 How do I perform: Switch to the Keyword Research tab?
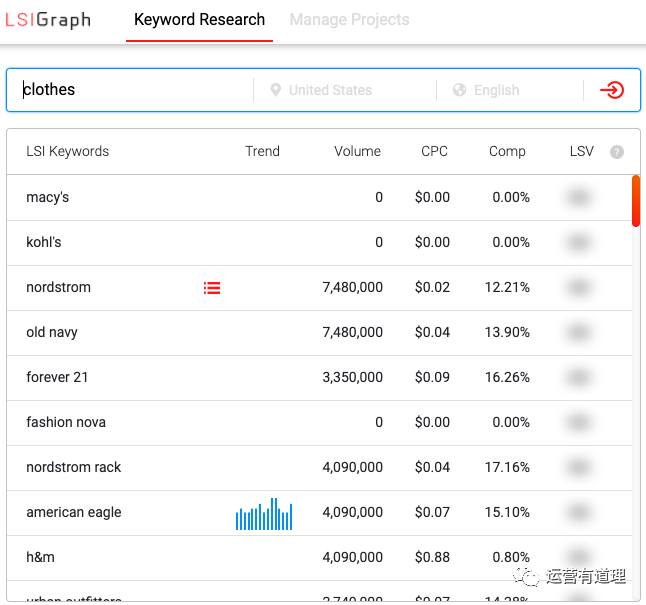199,20
